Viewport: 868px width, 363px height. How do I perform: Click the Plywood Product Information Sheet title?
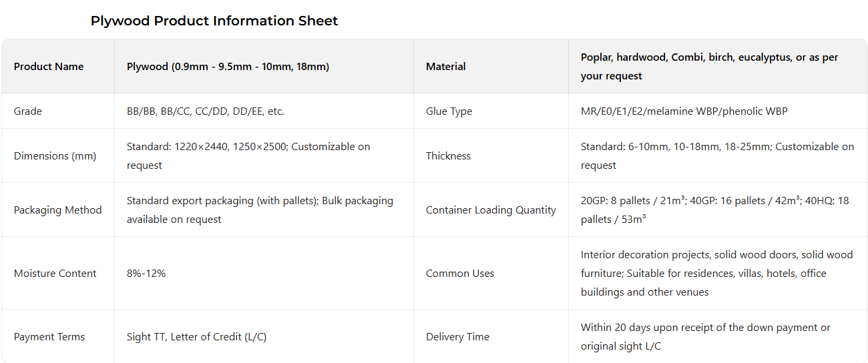click(x=214, y=21)
